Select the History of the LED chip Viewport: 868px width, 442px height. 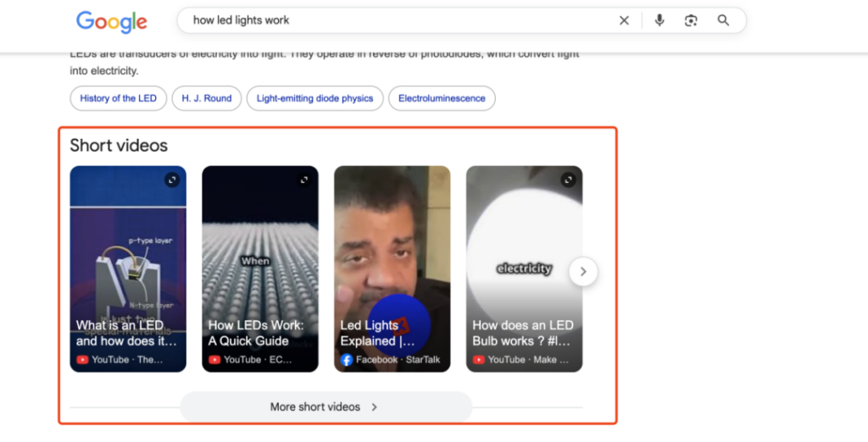(x=118, y=98)
